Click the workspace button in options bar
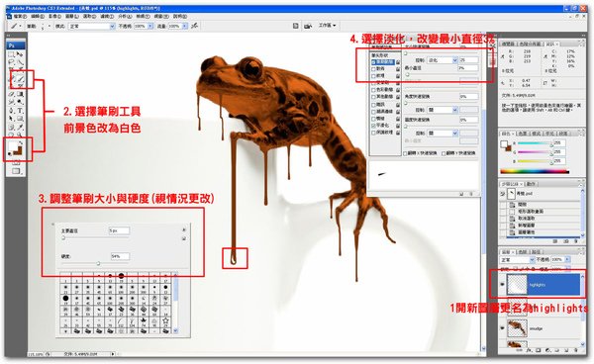 (328, 26)
